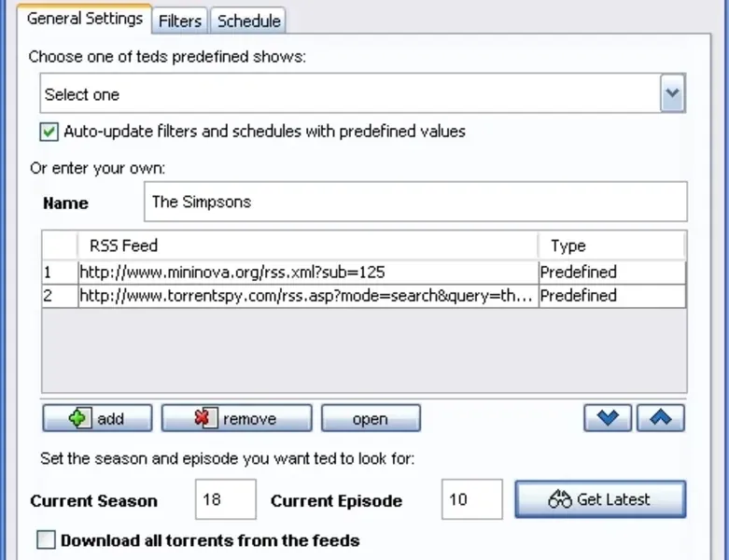Click the red X remove icon

[x=206, y=418]
